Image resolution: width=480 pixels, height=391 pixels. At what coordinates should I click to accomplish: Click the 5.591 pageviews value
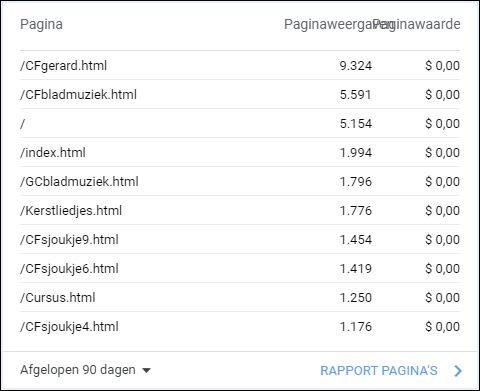click(x=356, y=95)
